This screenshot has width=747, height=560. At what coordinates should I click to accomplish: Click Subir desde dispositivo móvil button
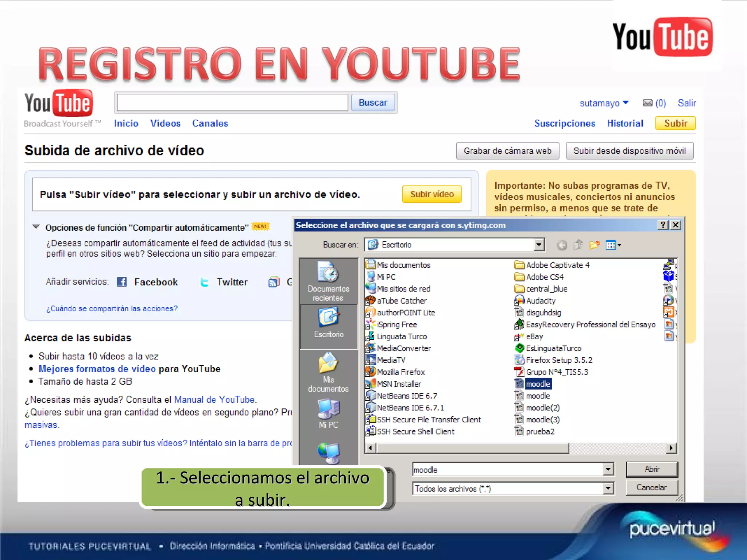630,151
